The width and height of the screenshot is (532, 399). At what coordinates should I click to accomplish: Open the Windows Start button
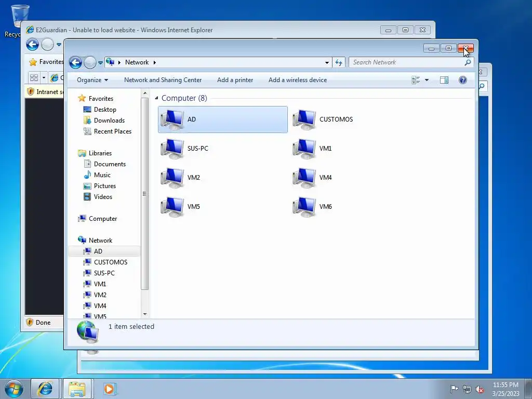click(x=14, y=389)
